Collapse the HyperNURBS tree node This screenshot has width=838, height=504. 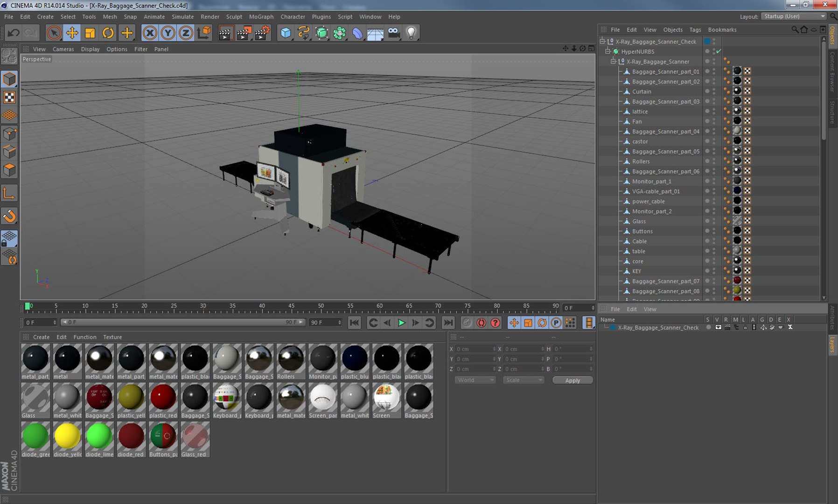click(x=608, y=51)
